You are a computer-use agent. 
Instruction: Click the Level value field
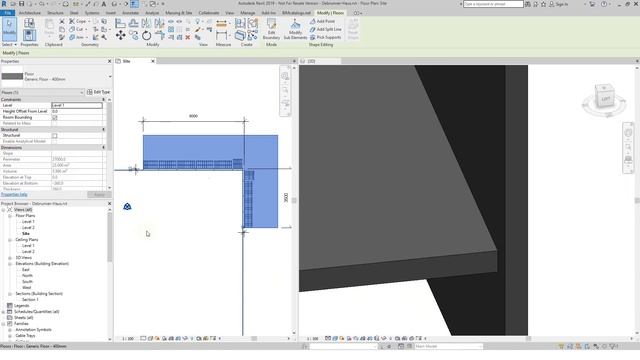[77, 105]
